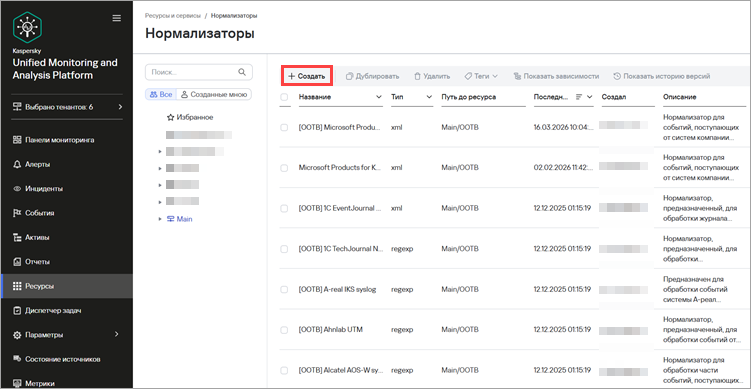Viewport: 751px width, 389px height.
Task: Select the Все filter tab
Action: click(x=161, y=94)
